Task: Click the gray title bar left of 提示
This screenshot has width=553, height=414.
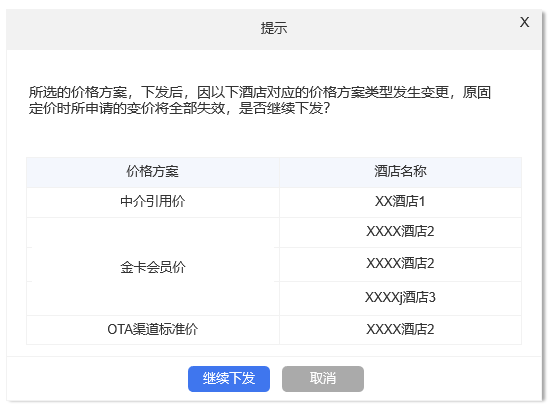Action: tap(133, 29)
